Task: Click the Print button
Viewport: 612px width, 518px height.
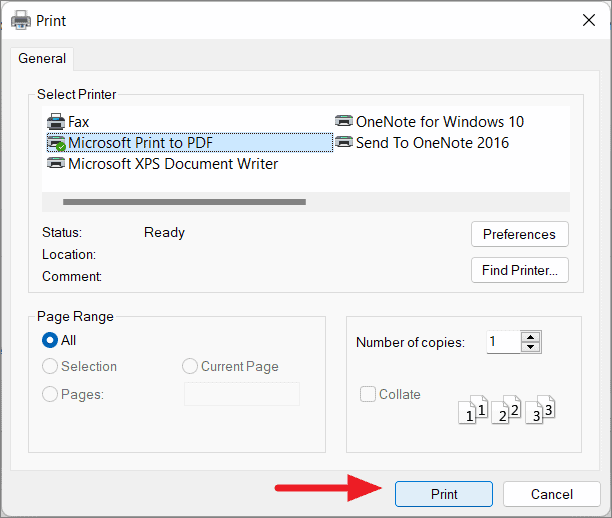Action: pyautogui.click(x=444, y=494)
